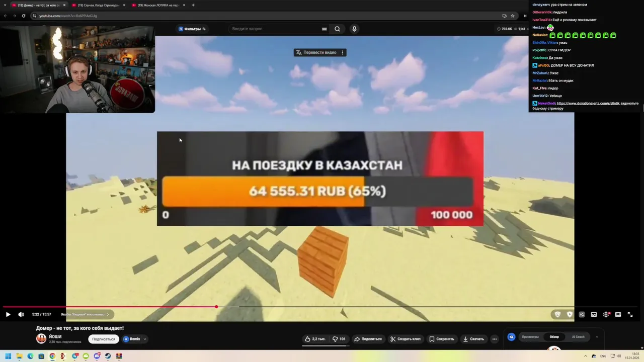Screen dimensions: 644x362
Task: Open the ЙОШИ channel avatar
Action: (41, 339)
